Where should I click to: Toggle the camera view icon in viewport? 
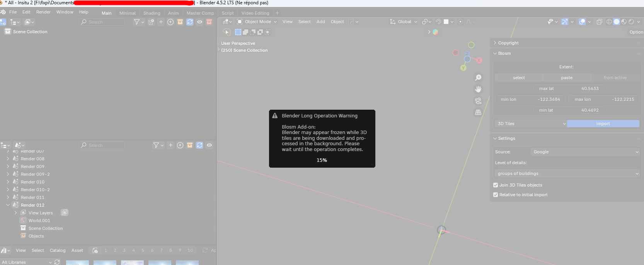[x=478, y=101]
